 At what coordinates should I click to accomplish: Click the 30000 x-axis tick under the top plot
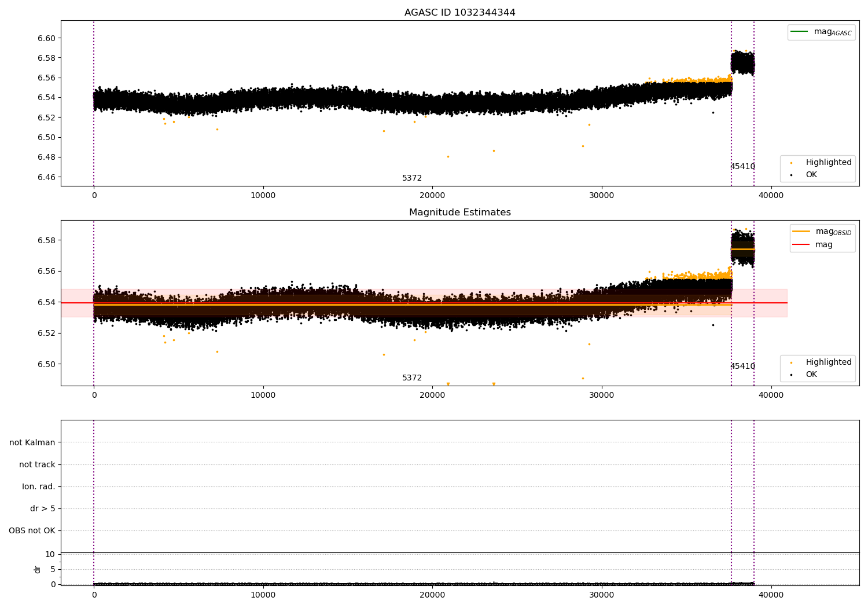[602, 196]
